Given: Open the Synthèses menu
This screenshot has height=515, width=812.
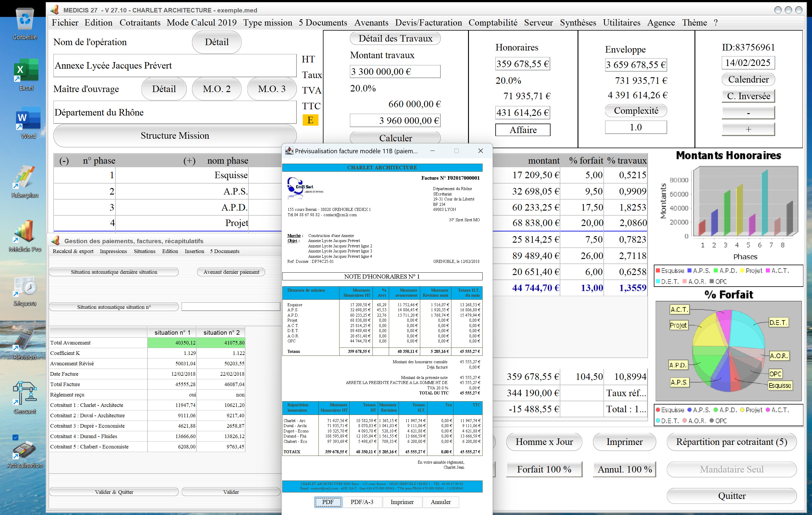Looking at the screenshot, I should point(578,23).
